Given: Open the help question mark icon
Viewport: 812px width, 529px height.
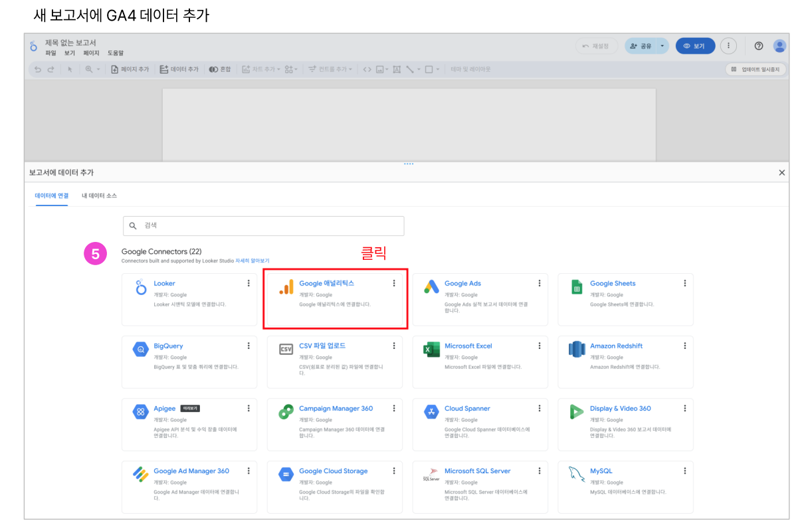Looking at the screenshot, I should [x=758, y=46].
